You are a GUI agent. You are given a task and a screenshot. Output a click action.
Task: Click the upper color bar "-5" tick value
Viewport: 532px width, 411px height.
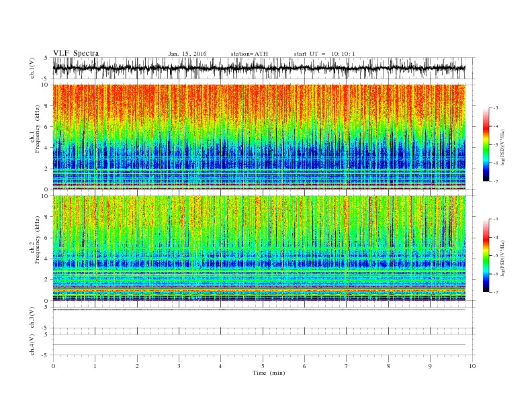coord(495,144)
